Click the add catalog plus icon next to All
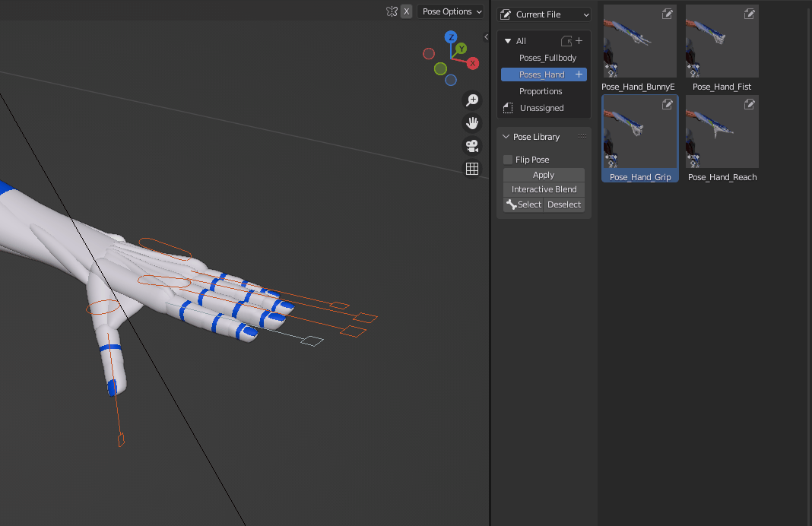The height and width of the screenshot is (526, 812). (x=579, y=41)
